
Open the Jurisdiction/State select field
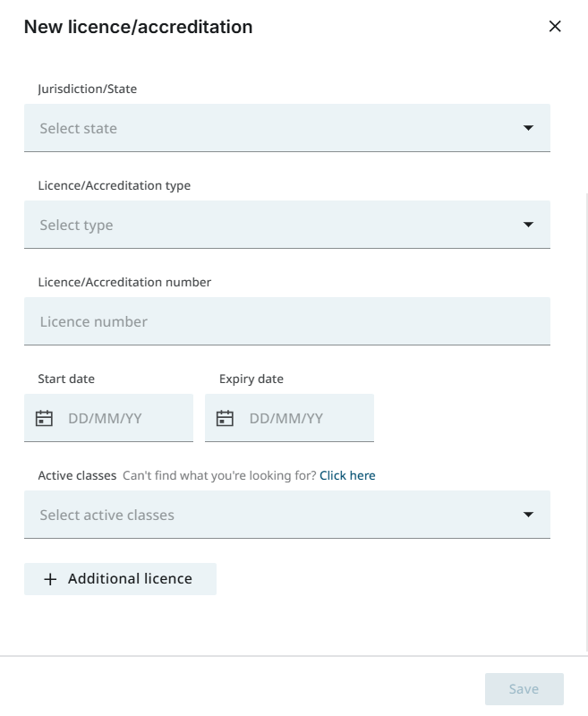coord(287,128)
